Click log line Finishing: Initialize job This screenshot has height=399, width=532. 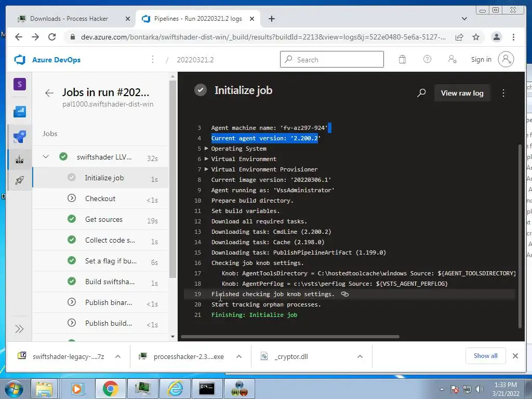(254, 315)
